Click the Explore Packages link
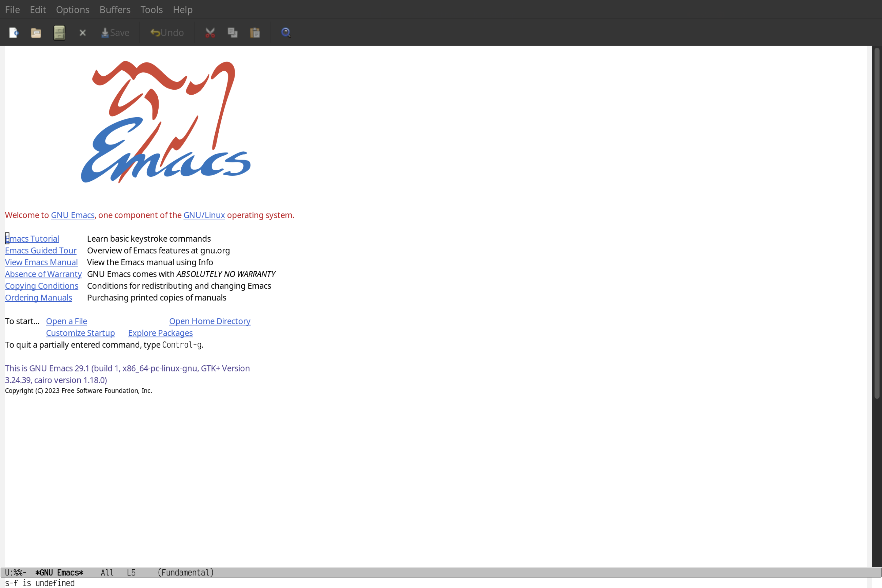The width and height of the screenshot is (882, 588). (x=161, y=333)
